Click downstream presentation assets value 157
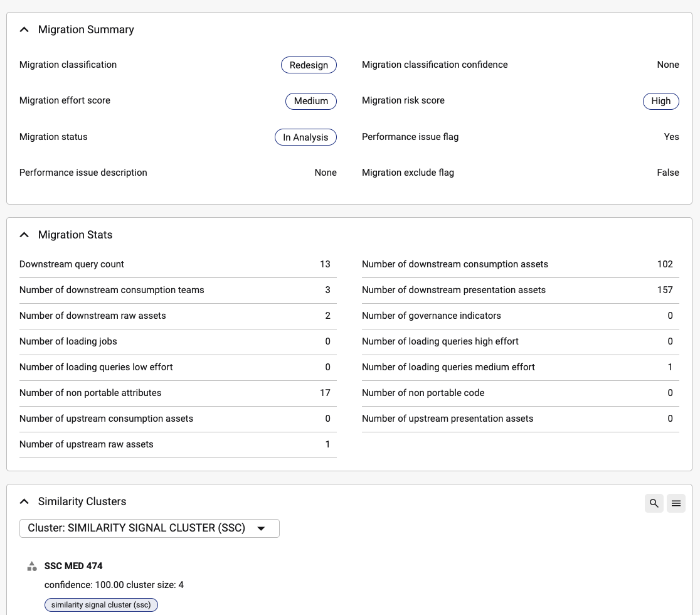The image size is (700, 615). click(x=665, y=290)
